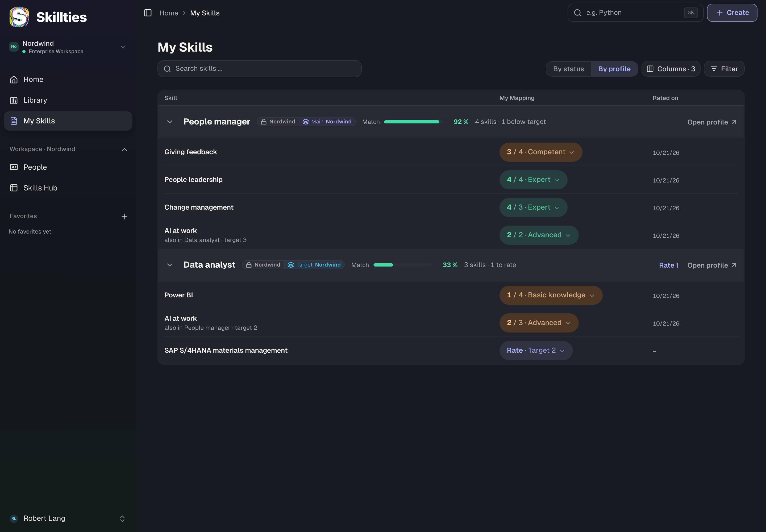Click the People card icon

click(x=14, y=167)
